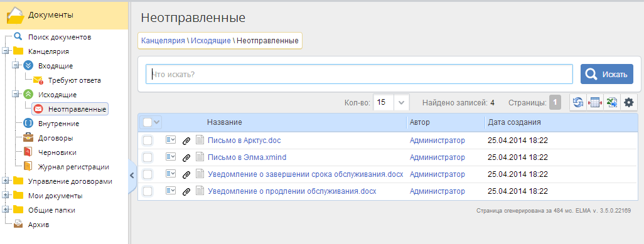Click the blue Входящие arrow icon

28,65
